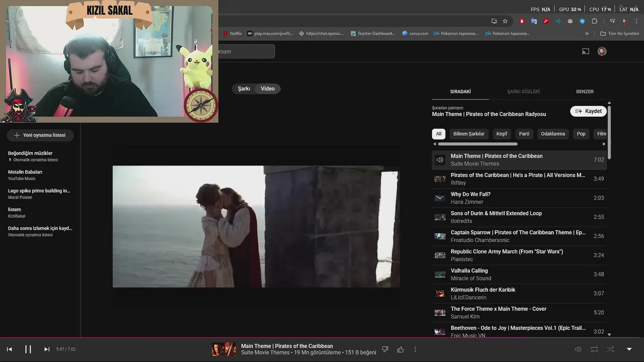This screenshot has width=644, height=362.
Task: Open the Chrome profile avatar
Action: (624, 21)
